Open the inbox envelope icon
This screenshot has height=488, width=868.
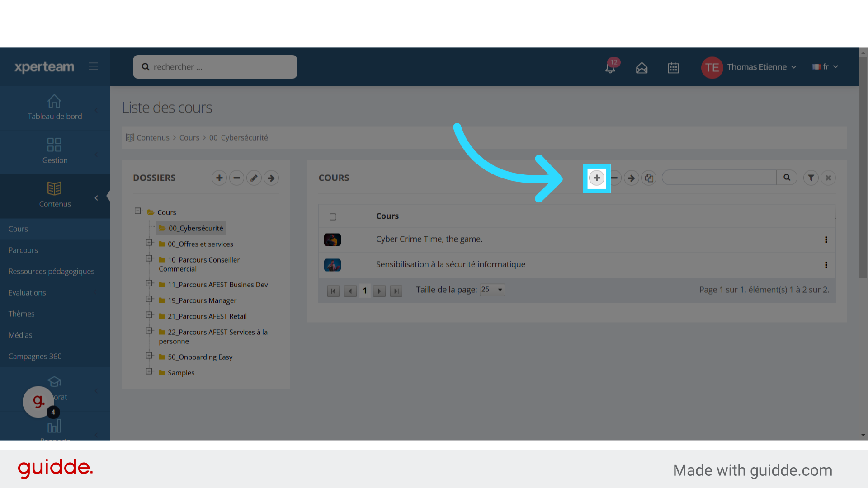[642, 68]
